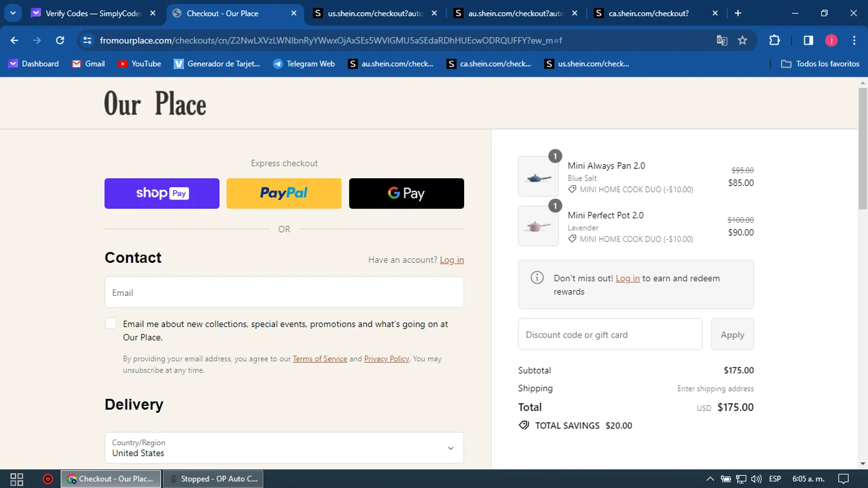Translate this page icon
Image resolution: width=868 pixels, height=488 pixels.
(x=722, y=41)
